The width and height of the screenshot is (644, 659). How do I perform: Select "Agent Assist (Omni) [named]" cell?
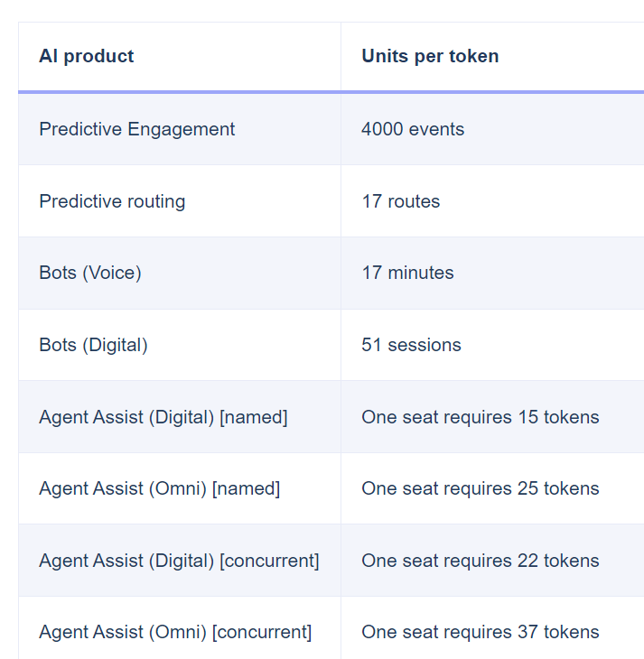point(160,488)
